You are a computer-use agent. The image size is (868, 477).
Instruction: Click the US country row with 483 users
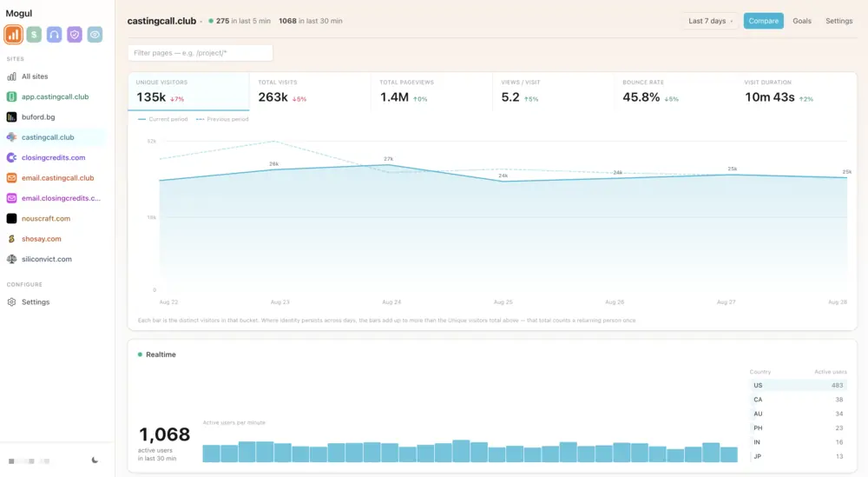click(799, 385)
